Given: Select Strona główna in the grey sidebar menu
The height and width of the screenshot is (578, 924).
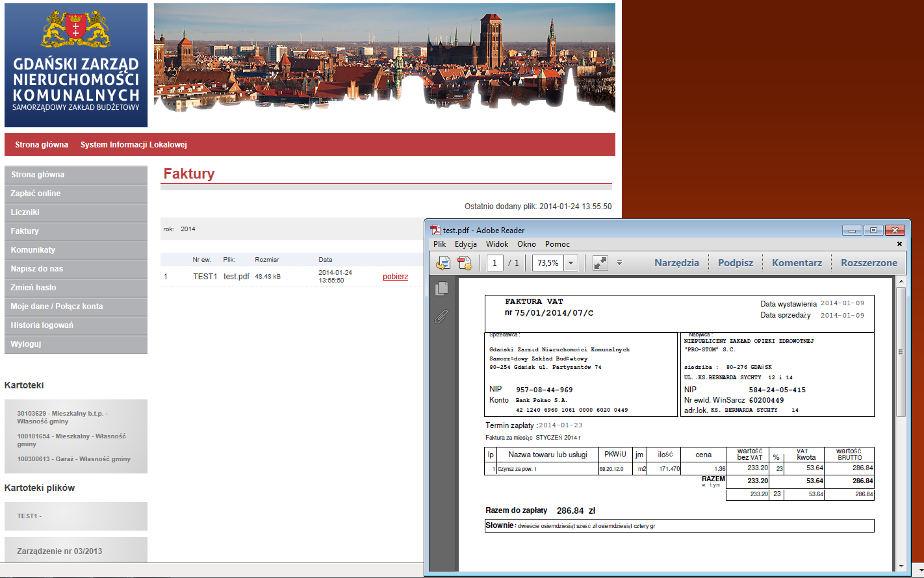Looking at the screenshot, I should pos(76,175).
